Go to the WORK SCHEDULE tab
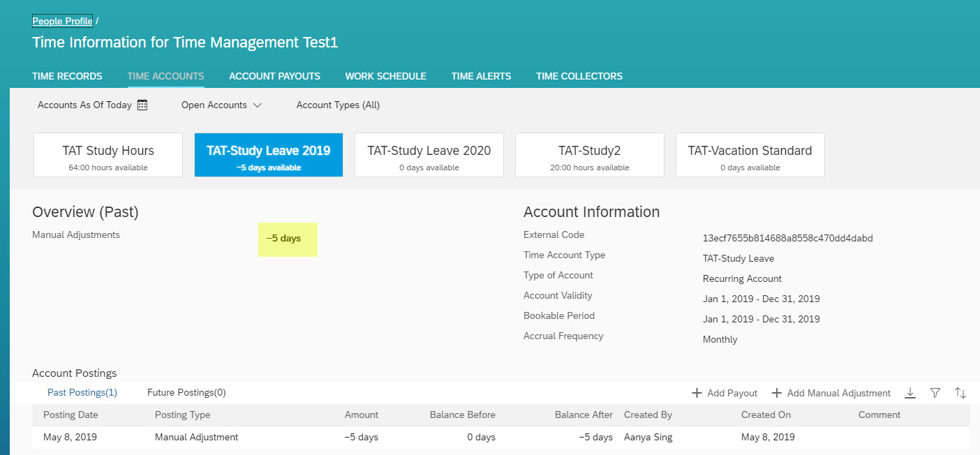The width and height of the screenshot is (980, 455). point(385,76)
